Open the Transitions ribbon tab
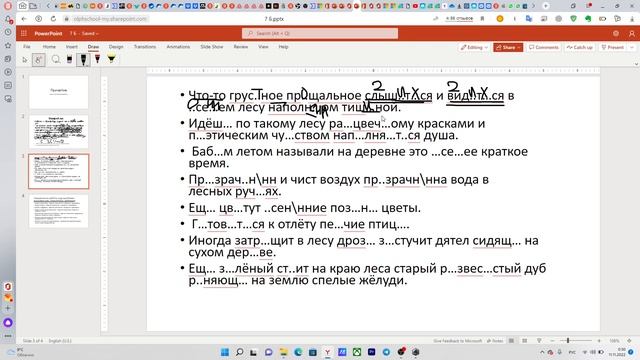The image size is (640, 360). (x=145, y=47)
